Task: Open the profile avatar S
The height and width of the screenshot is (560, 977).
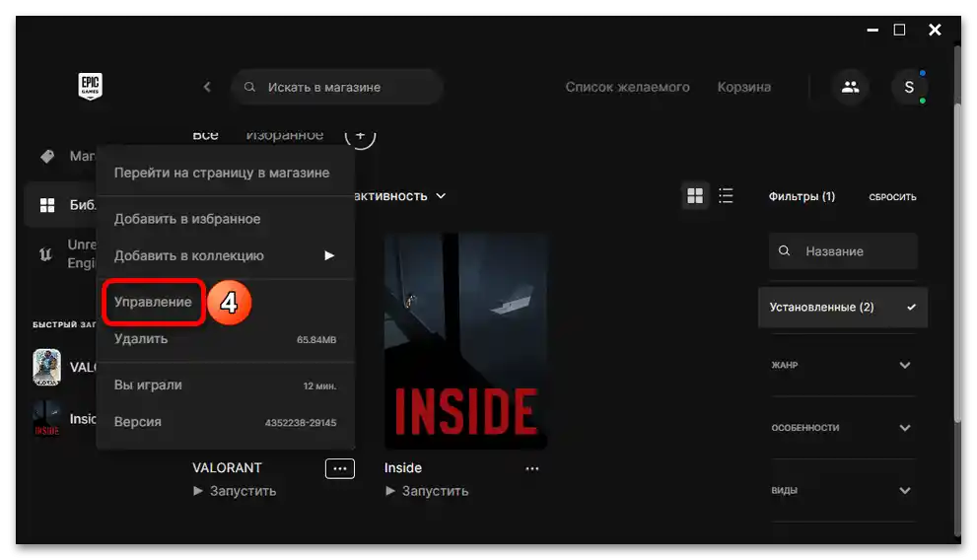Action: pos(909,87)
